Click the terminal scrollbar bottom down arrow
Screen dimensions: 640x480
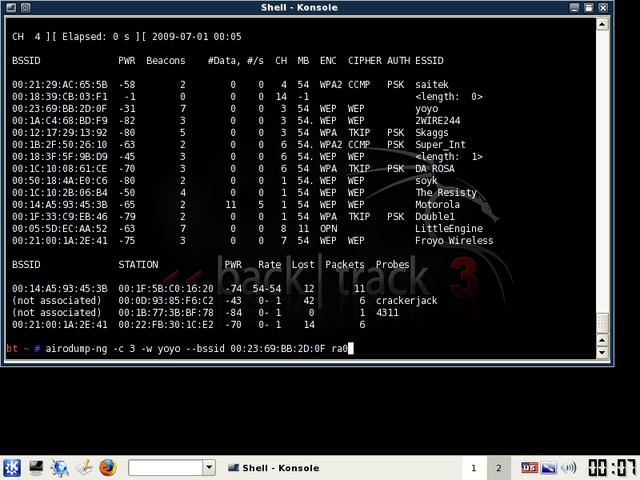click(x=602, y=352)
